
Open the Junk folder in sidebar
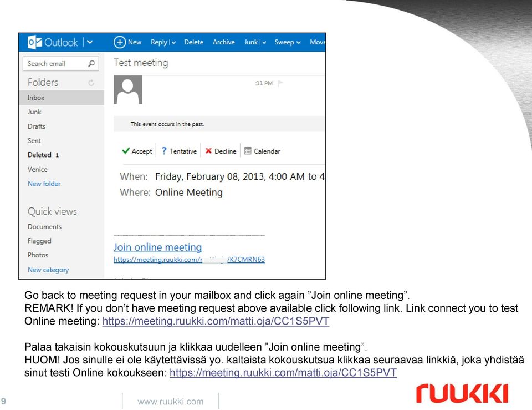[34, 112]
